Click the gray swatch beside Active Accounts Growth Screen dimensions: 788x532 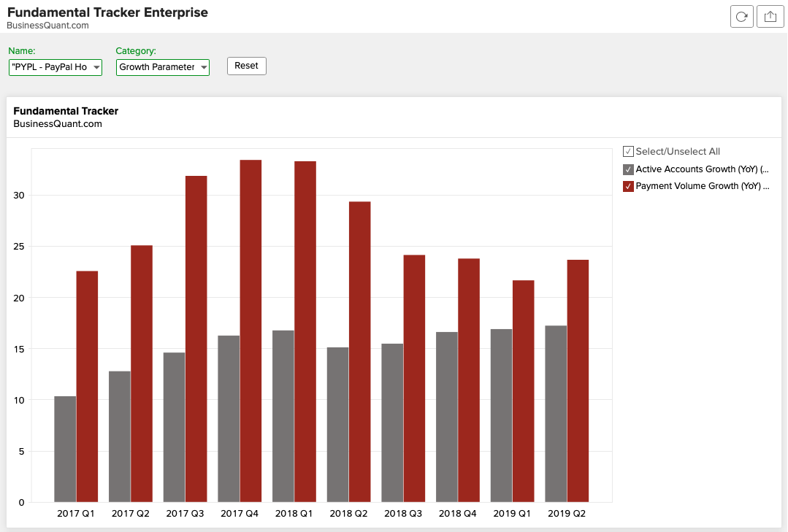click(x=627, y=169)
